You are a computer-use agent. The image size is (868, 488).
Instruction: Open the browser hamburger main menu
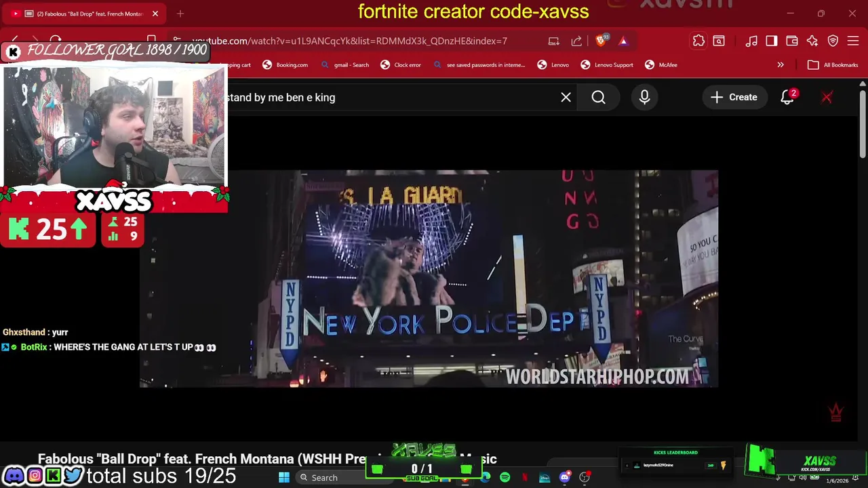point(853,41)
